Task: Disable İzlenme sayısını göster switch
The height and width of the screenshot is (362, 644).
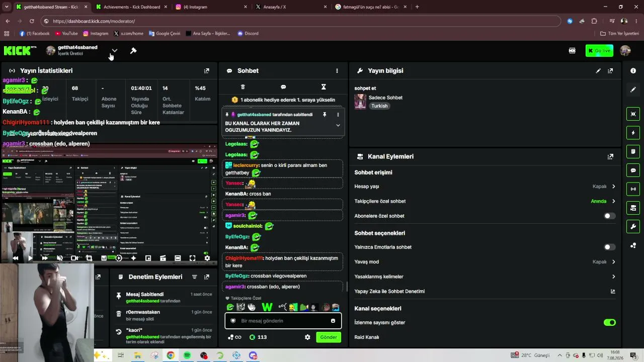Action: tap(609, 323)
